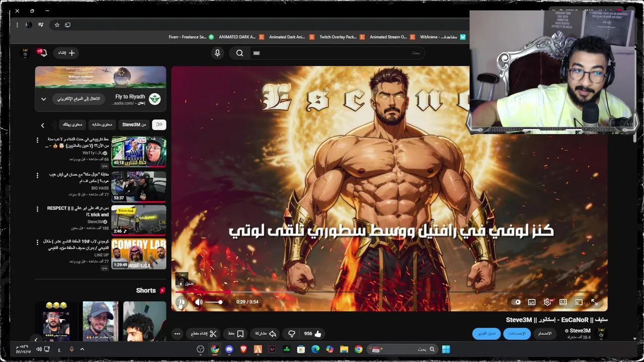Open the three-dot more actions menu below video
Screen dimensions: 644x362
point(177,333)
